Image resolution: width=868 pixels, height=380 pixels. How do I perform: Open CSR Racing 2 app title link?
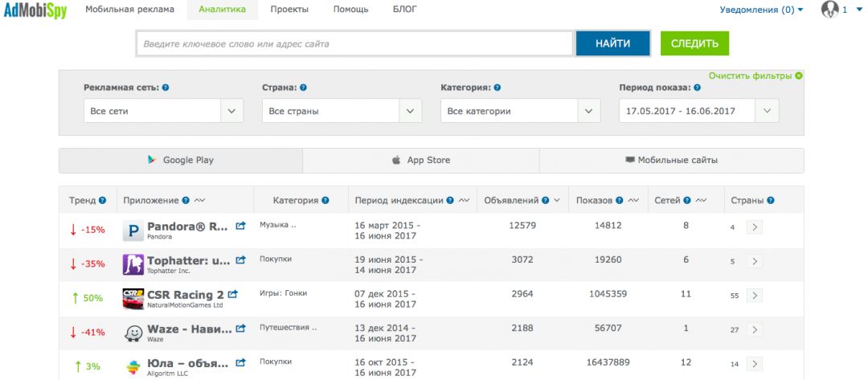(186, 296)
